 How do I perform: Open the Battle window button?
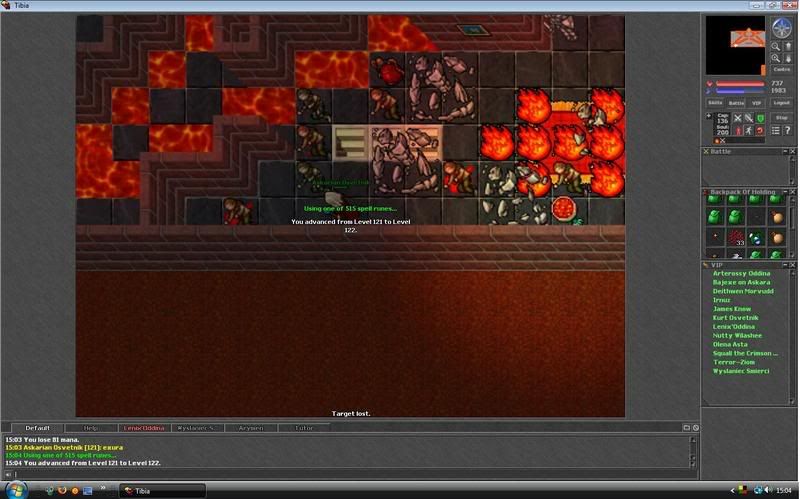(x=736, y=103)
